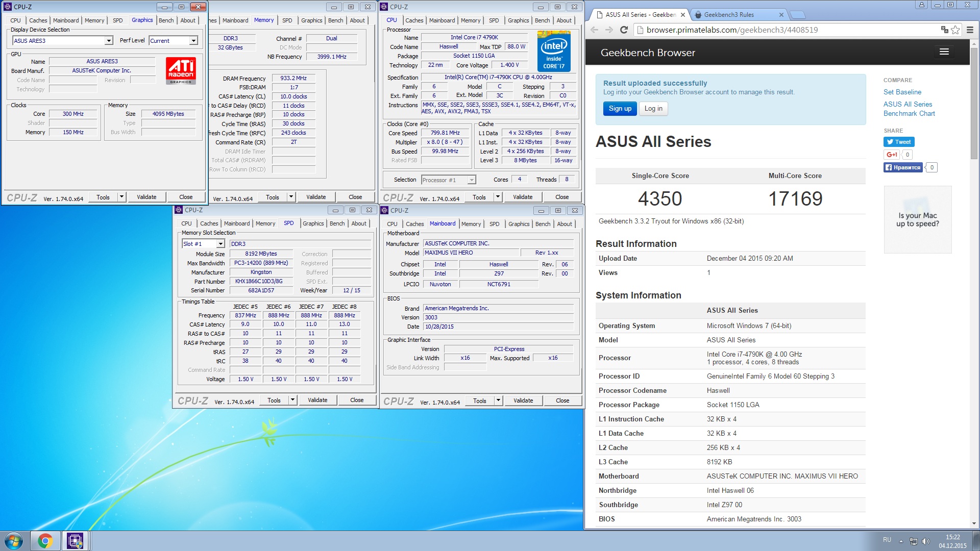Open ASUS All Series Benchmark Chart link

(909, 109)
